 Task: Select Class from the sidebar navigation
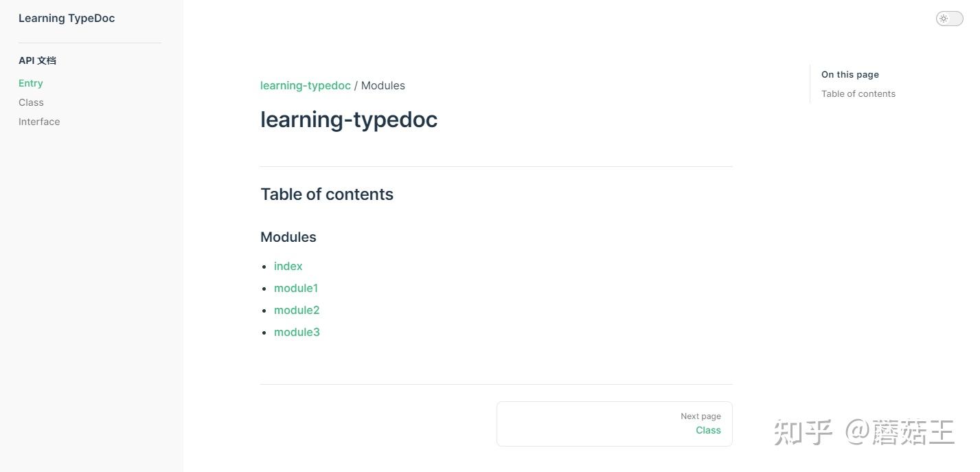tap(31, 102)
